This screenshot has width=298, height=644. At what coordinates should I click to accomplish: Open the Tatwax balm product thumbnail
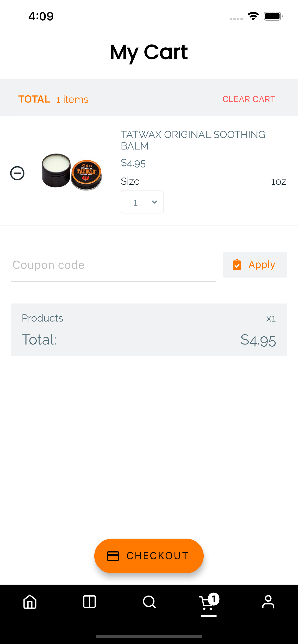click(72, 172)
